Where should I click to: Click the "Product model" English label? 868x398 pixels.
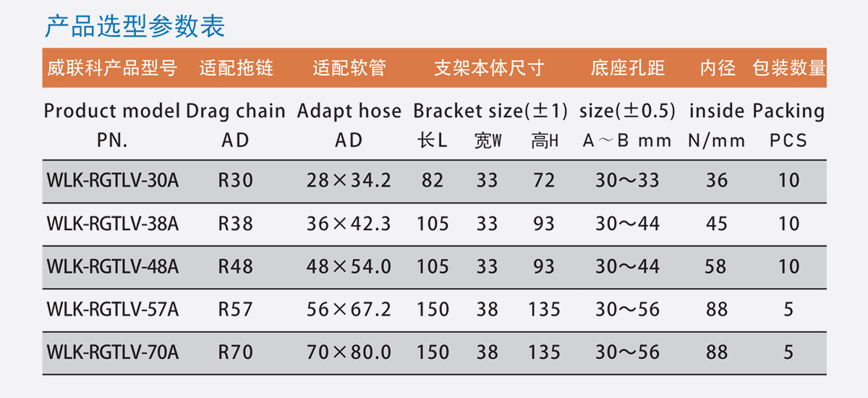(112, 111)
